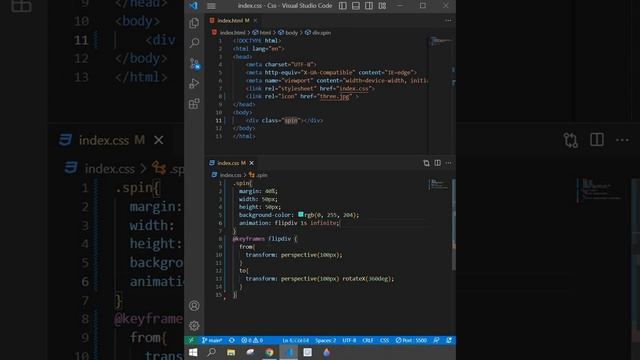The image size is (640, 360).
Task: Click the remote window status bar button
Action: point(191,340)
